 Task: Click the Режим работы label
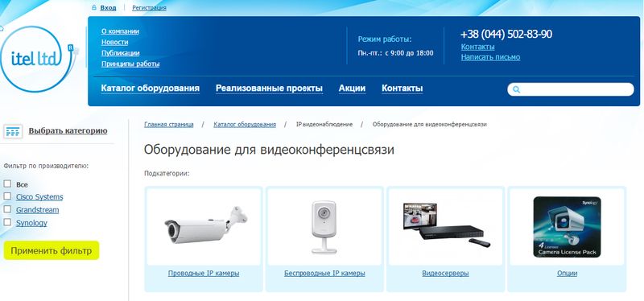(x=385, y=39)
